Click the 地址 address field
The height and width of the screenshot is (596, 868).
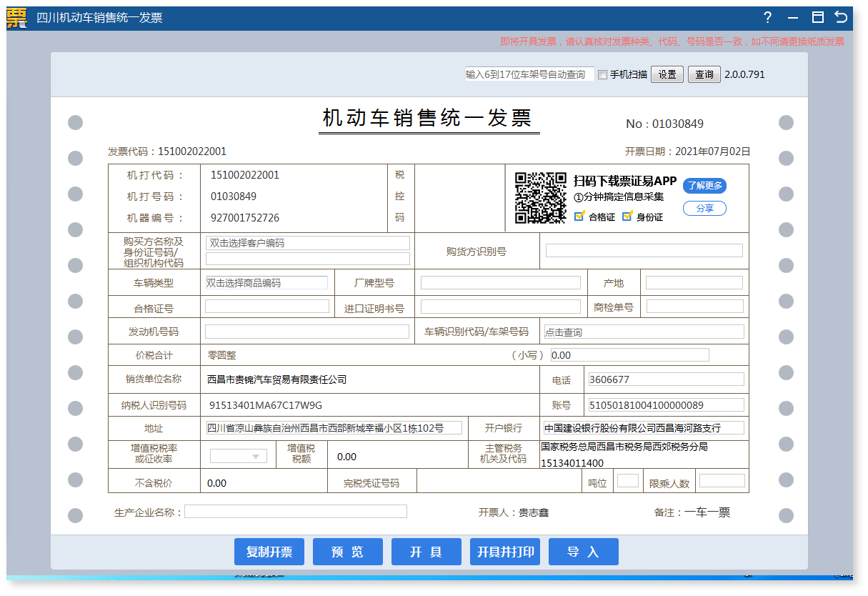[x=334, y=428]
